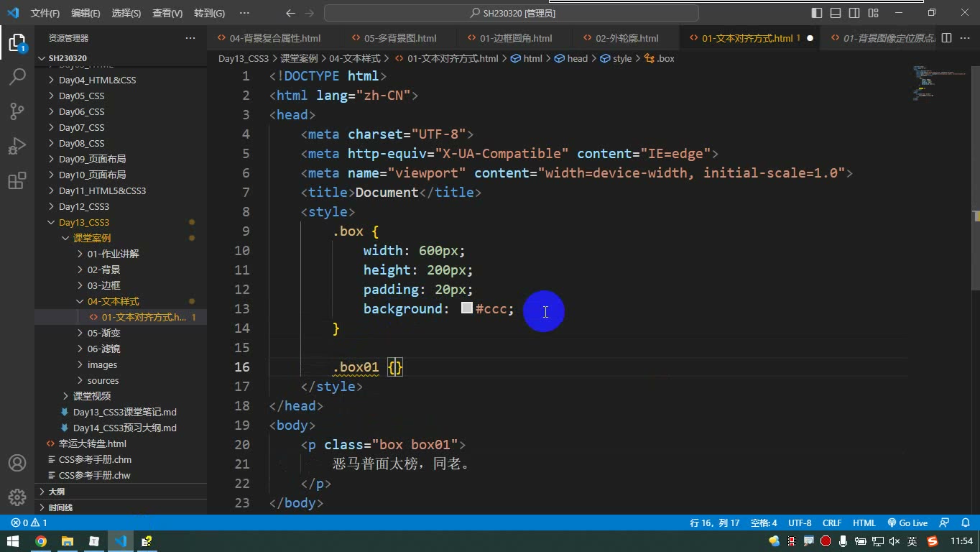The height and width of the screenshot is (552, 980).
Task: Expand the 大纲 outline section
Action: point(121,492)
